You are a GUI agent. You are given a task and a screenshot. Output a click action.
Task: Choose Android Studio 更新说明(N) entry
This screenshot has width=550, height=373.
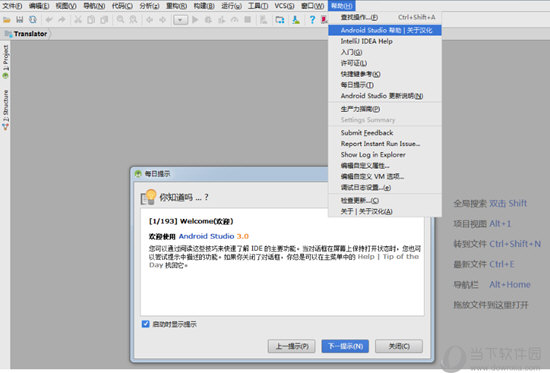(x=385, y=95)
